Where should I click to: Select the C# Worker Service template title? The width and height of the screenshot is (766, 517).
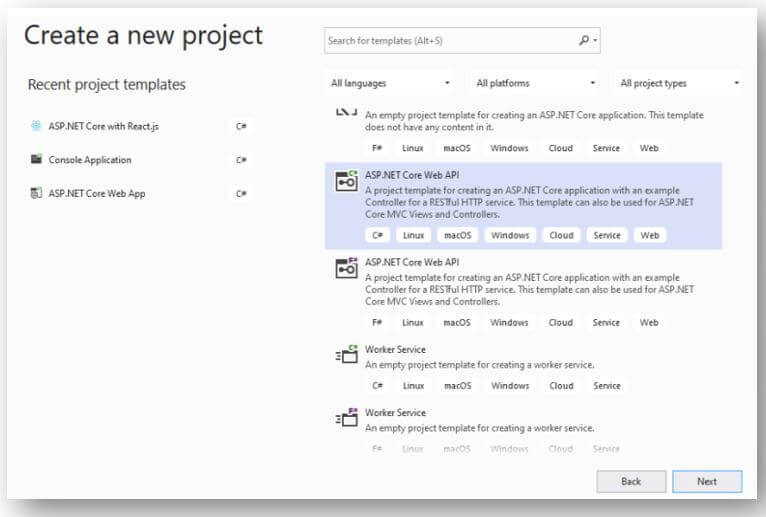(x=395, y=349)
